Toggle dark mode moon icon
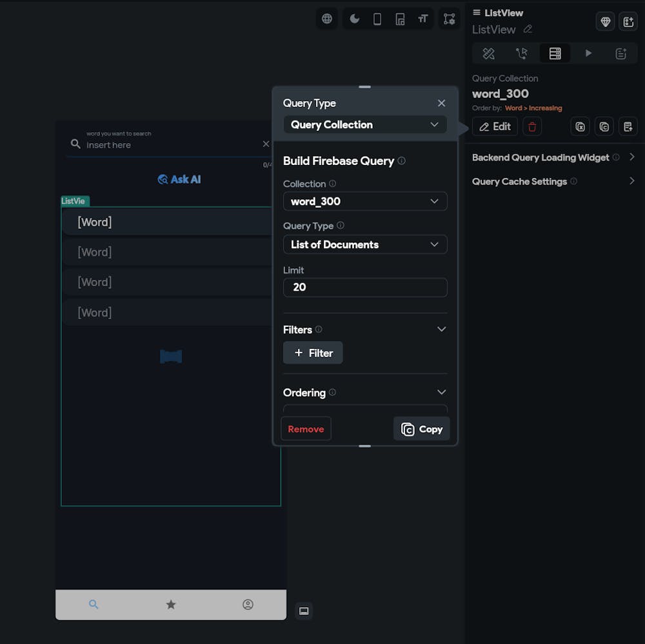Image resolution: width=645 pixels, height=644 pixels. [354, 19]
